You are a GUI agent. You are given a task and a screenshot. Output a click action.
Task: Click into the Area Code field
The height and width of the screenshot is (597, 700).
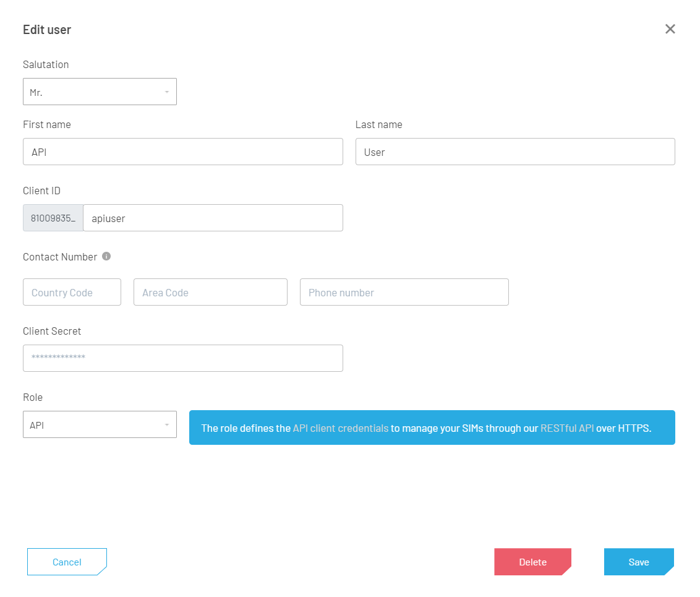(x=210, y=292)
